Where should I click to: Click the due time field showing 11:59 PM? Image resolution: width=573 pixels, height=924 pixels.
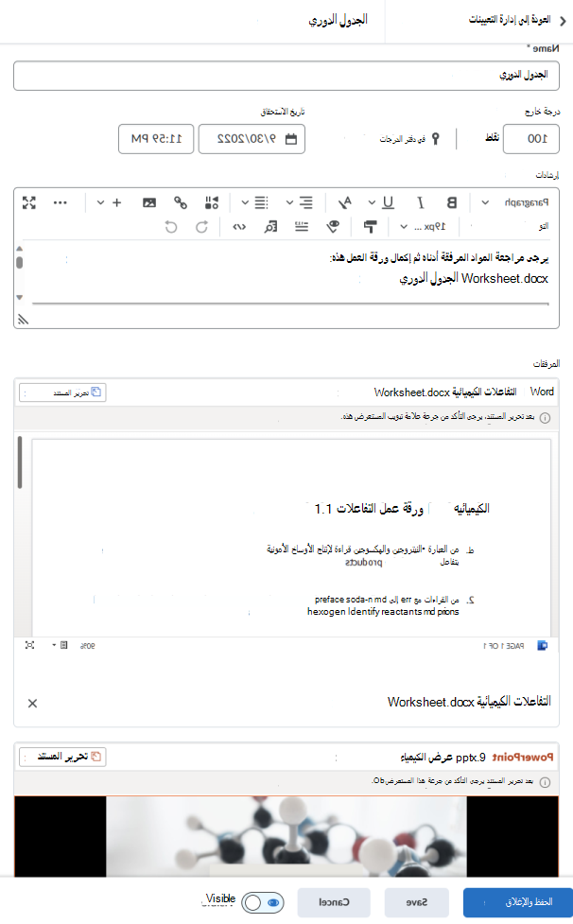tap(156, 139)
